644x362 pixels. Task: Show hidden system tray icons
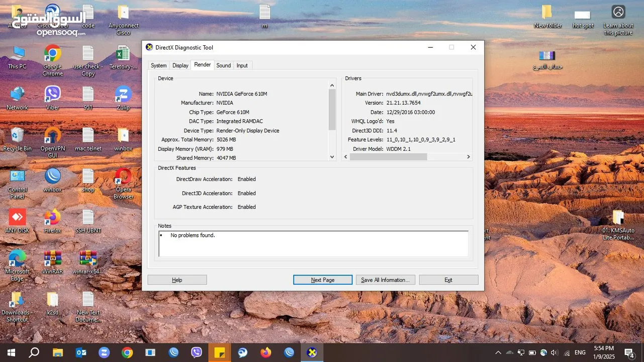[498, 353]
